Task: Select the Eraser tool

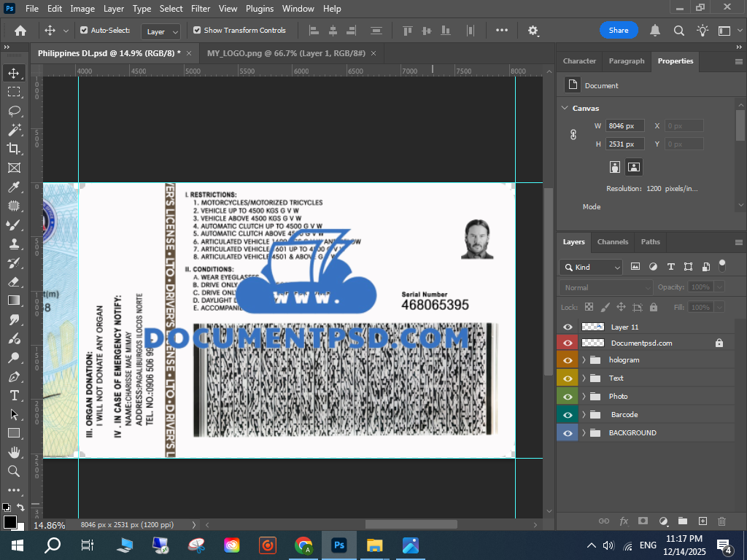Action: click(x=14, y=281)
